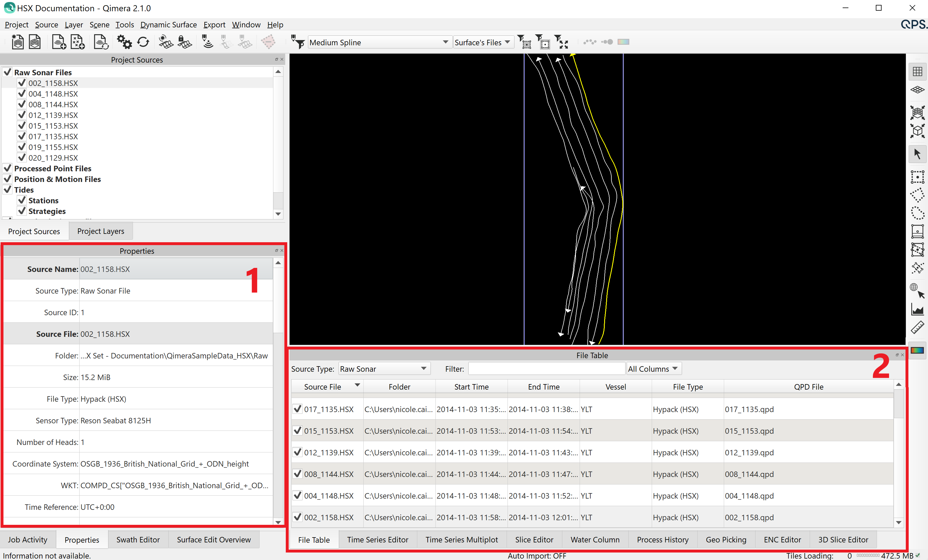The width and height of the screenshot is (928, 560).
Task: Sort by the Start Time column header
Action: tap(471, 387)
